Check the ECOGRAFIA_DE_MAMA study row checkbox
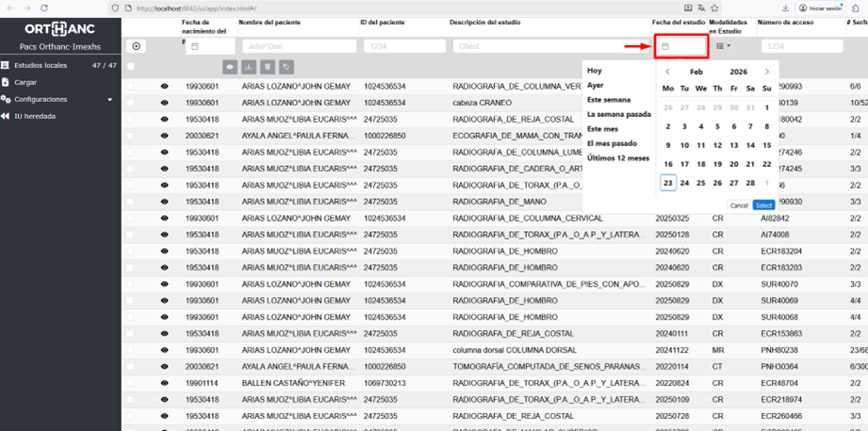This screenshot has height=431, width=868. pyautogui.click(x=131, y=136)
